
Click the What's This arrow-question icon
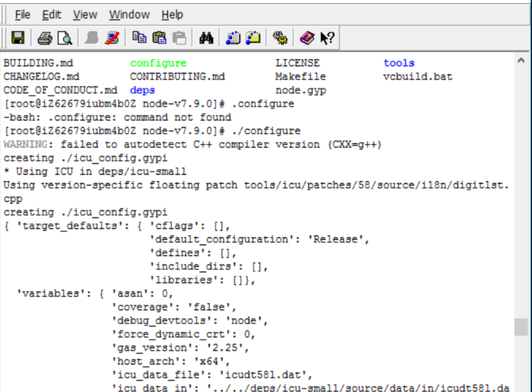tap(327, 38)
